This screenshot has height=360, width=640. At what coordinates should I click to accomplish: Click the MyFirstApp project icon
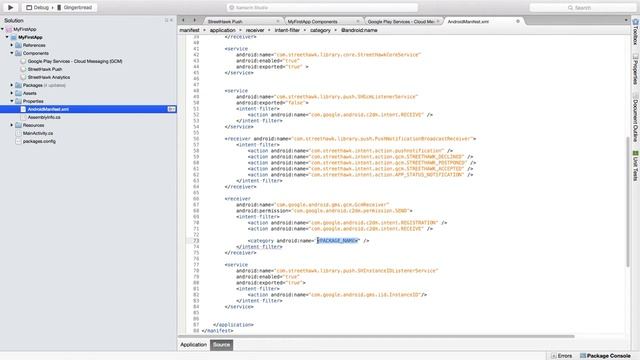13,37
